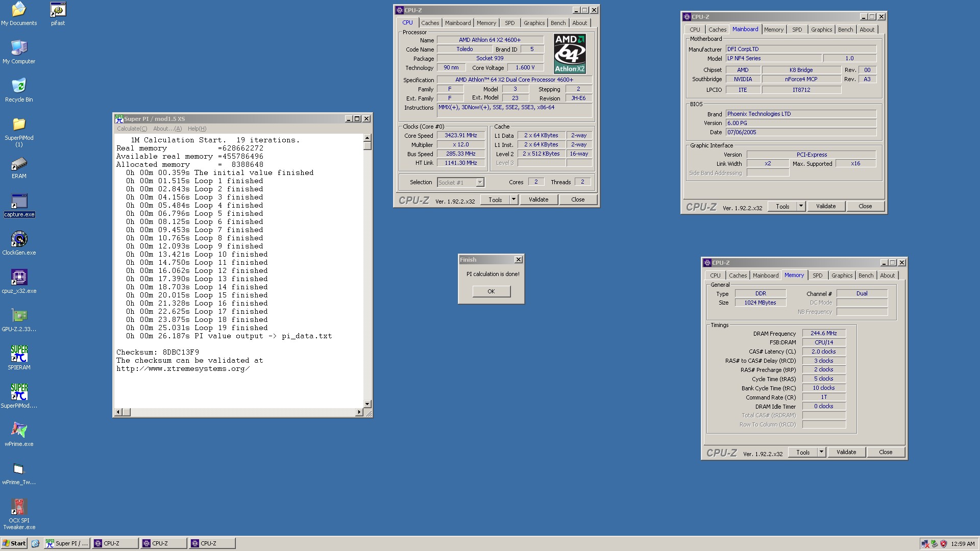Click the CPU-Z Memory window title icon
The image size is (980, 551).
click(707, 263)
